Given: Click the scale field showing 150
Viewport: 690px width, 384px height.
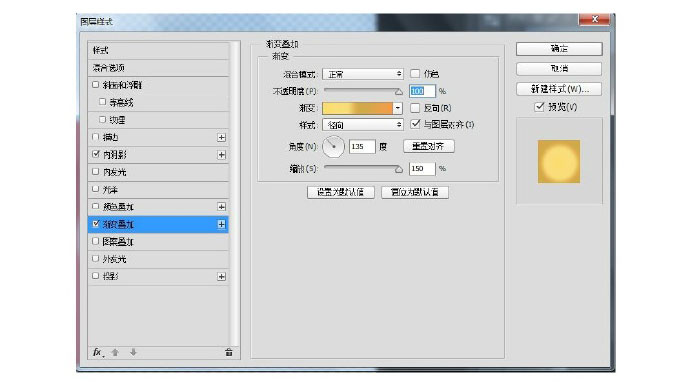Looking at the screenshot, I should pos(422,168).
